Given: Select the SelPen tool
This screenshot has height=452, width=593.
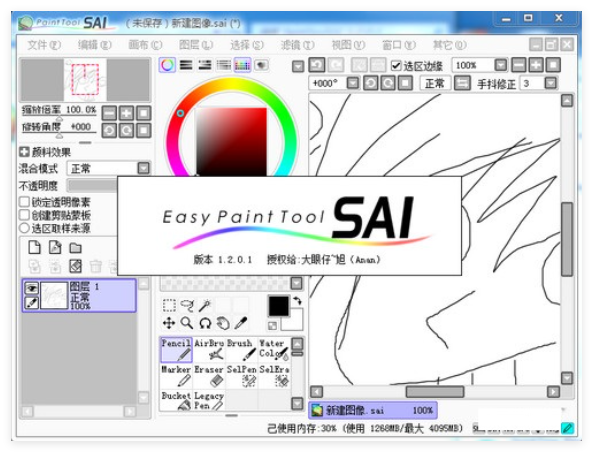Looking at the screenshot, I should point(242,376).
